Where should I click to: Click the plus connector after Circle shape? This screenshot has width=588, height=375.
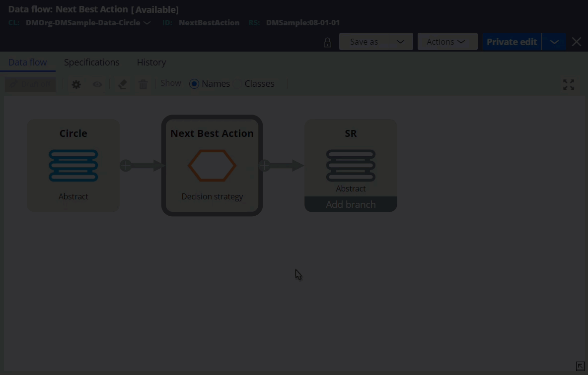pos(126,166)
